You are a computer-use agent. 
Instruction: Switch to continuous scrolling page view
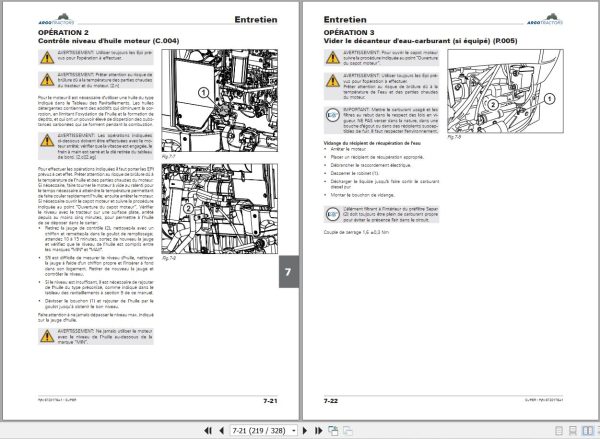point(573,431)
